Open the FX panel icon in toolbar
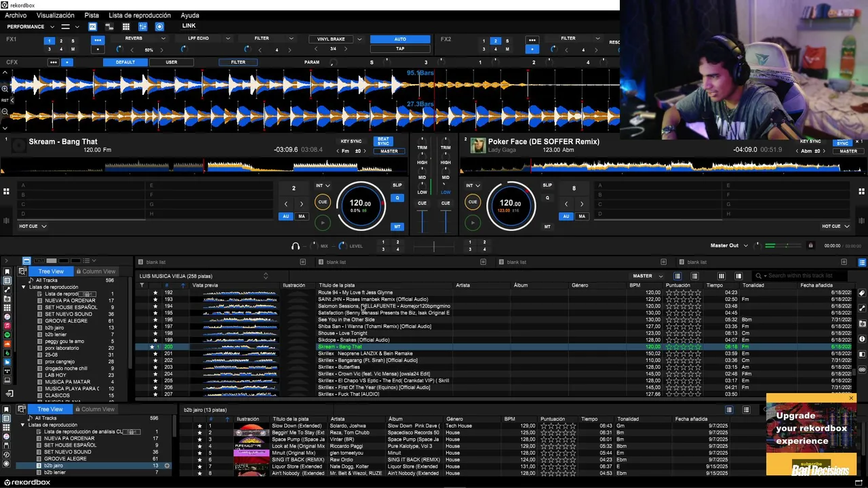Screen dimensions: 868x488 (92, 26)
